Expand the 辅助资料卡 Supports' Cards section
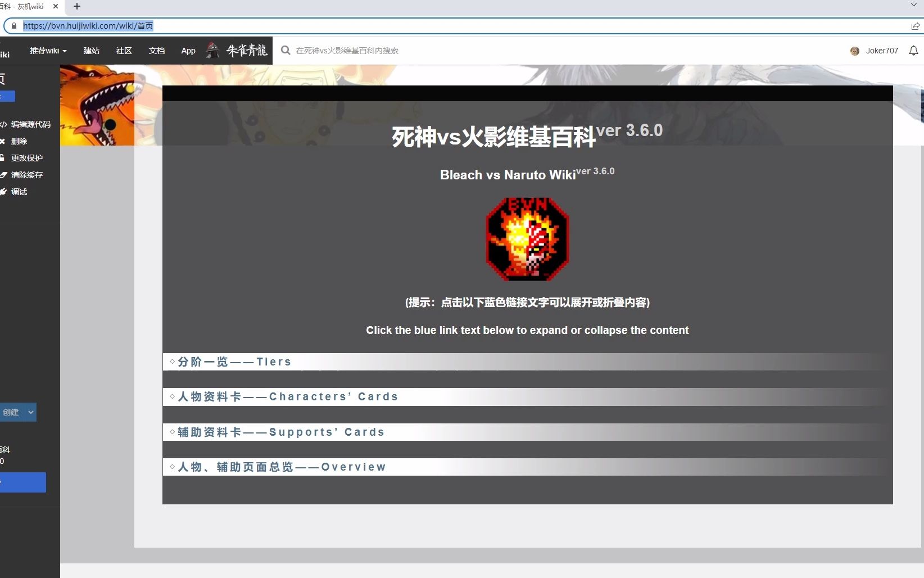The image size is (924, 578). pyautogui.click(x=281, y=432)
